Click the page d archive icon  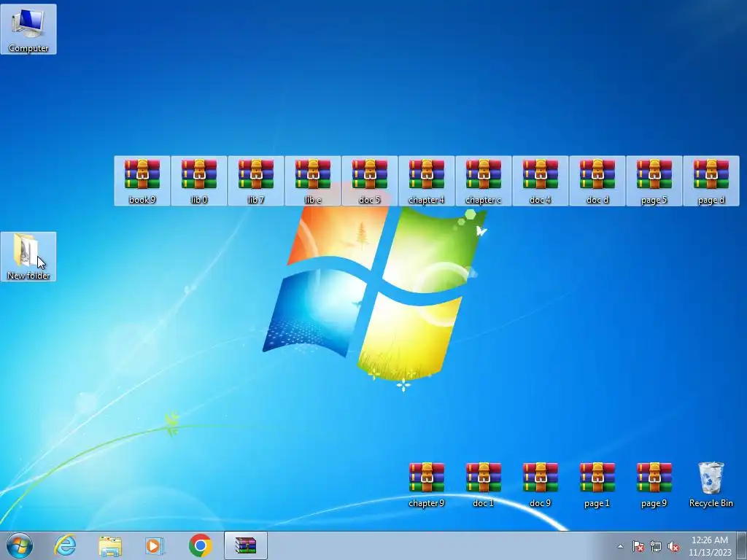[711, 181]
